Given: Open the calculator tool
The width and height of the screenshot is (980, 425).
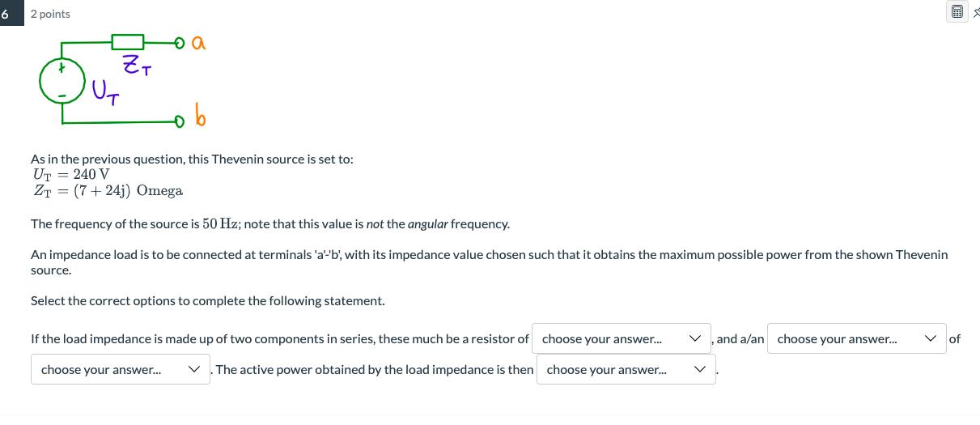Looking at the screenshot, I should point(957,12).
